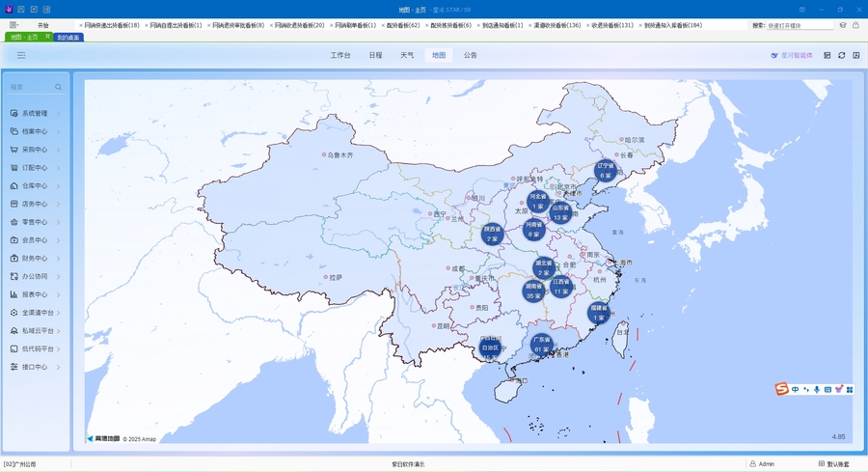This screenshot has height=472, width=868.
Task: Open 网销快递出货看板(18) shortcut
Action: point(112,25)
